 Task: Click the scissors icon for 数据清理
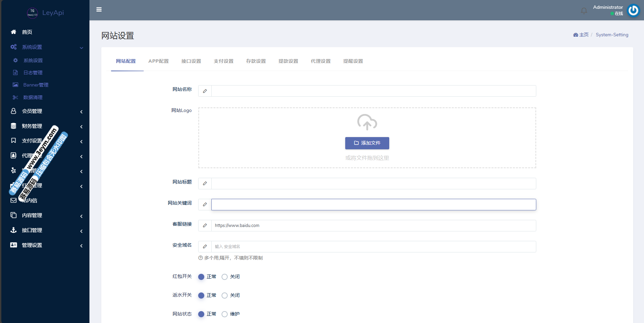pos(15,97)
